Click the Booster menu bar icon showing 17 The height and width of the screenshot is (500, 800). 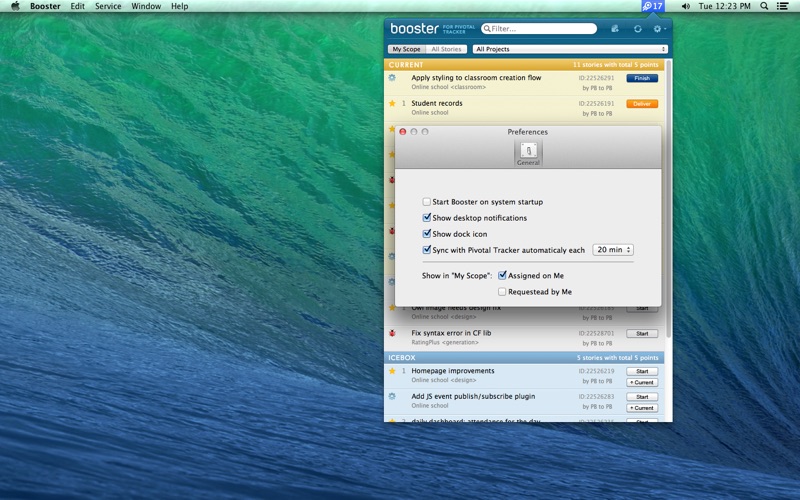[x=653, y=6]
